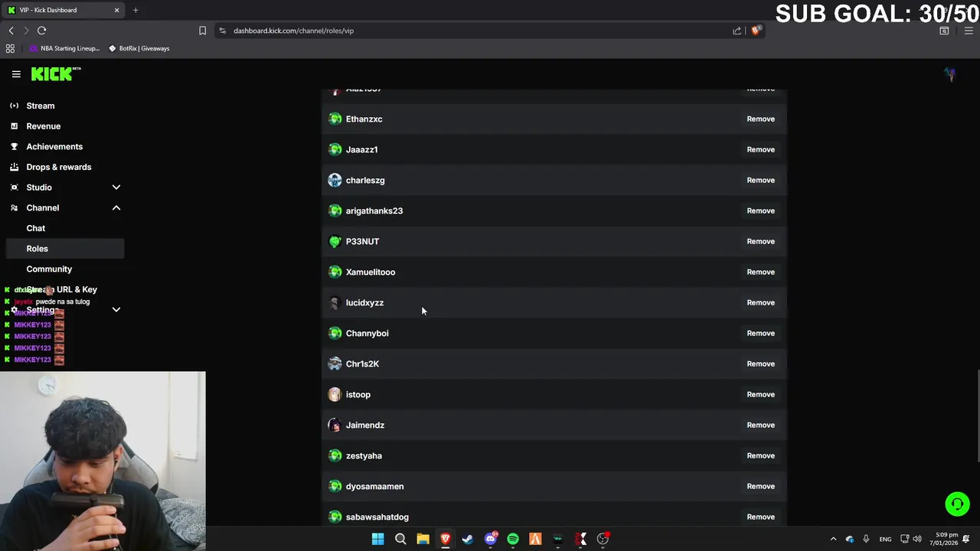980x551 pixels.
Task: Remove Jaaazz1 from VIP list
Action: [x=760, y=149]
